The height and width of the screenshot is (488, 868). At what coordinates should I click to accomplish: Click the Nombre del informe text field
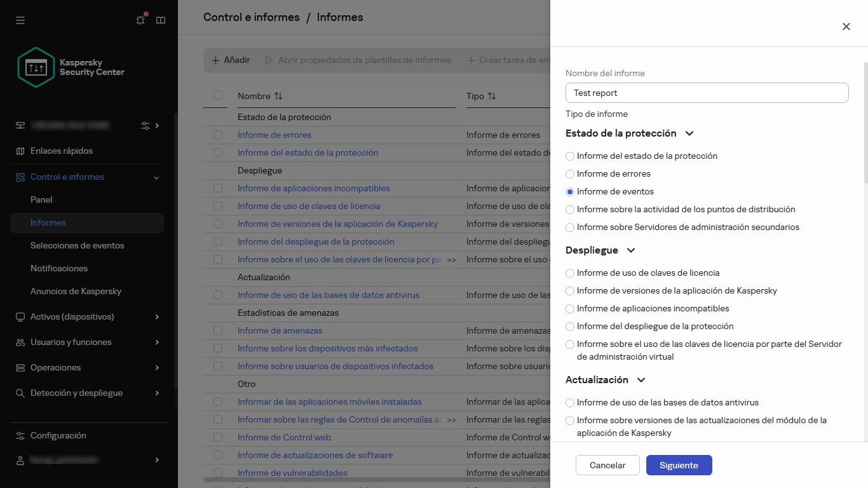tap(707, 93)
